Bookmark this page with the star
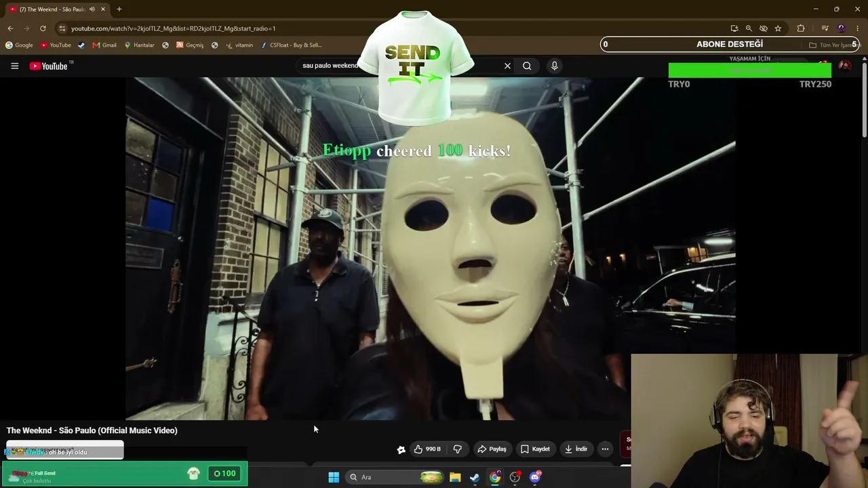The image size is (868, 488). pos(778,28)
